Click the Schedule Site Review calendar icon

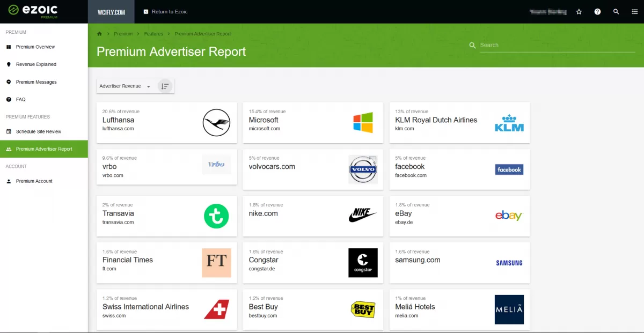pyautogui.click(x=9, y=131)
